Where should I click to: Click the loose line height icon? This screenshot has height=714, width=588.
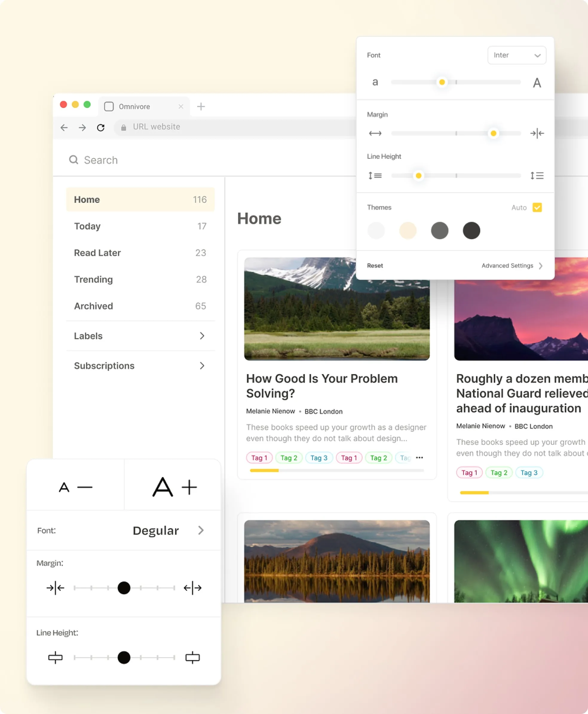point(537,176)
